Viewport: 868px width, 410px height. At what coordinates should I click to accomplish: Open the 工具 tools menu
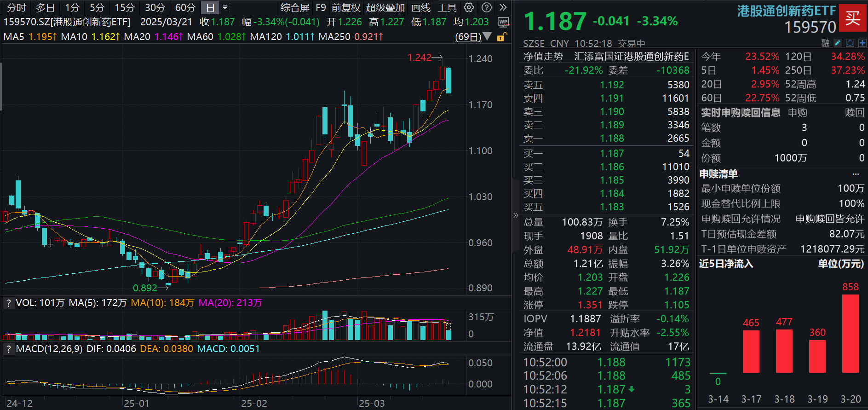pyautogui.click(x=447, y=7)
